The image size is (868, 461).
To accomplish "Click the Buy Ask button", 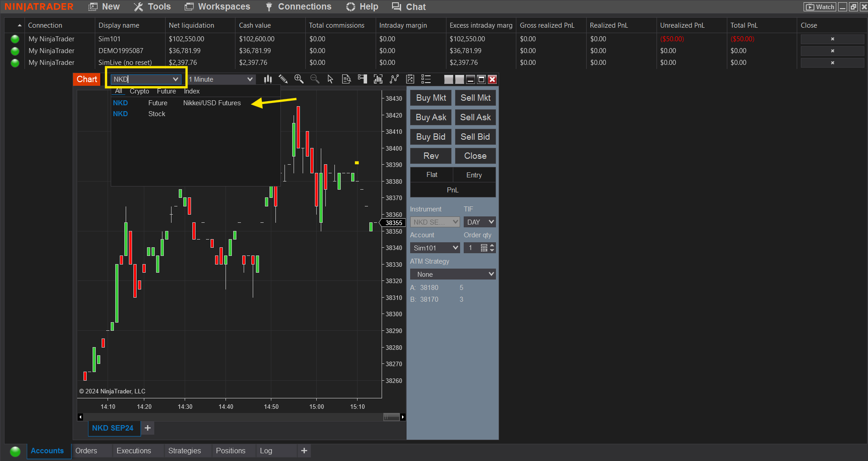I will 431,118.
